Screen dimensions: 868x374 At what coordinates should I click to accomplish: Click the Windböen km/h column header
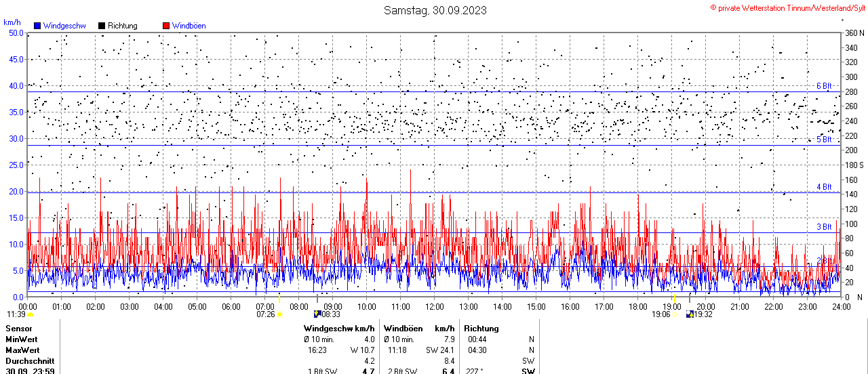coord(419,329)
